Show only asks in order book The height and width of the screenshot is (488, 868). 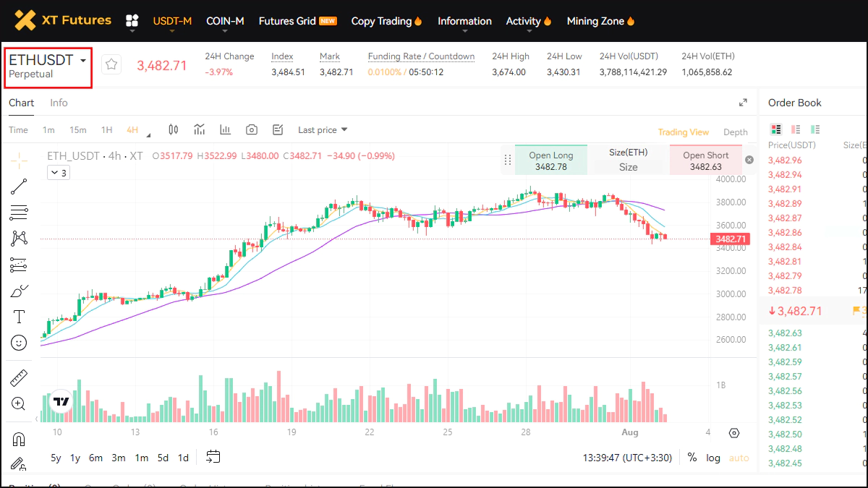tap(796, 129)
